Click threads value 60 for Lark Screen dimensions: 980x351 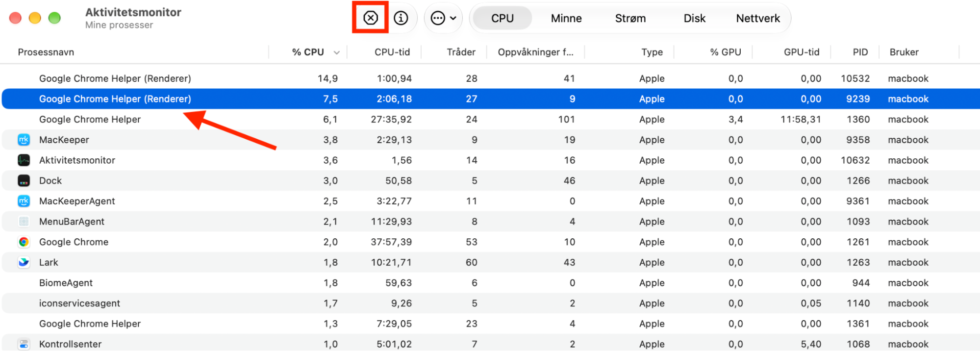pos(472,262)
